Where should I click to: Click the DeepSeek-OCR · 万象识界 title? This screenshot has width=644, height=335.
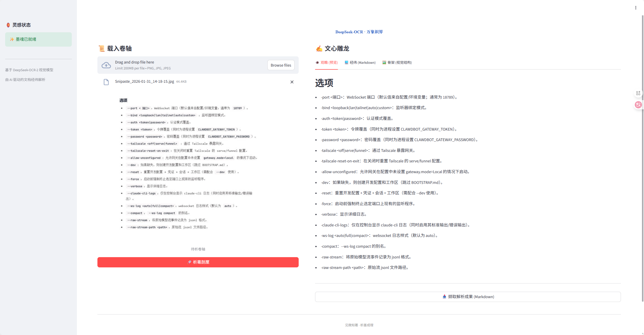tap(359, 32)
